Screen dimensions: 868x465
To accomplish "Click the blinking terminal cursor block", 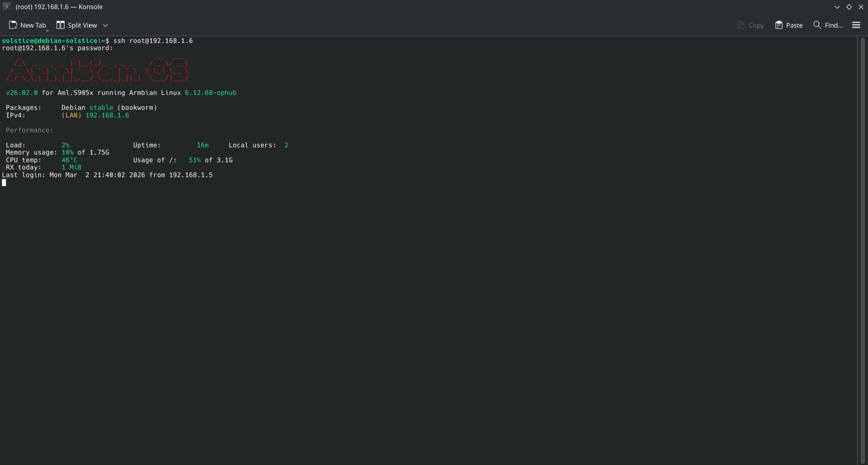I will point(4,183).
